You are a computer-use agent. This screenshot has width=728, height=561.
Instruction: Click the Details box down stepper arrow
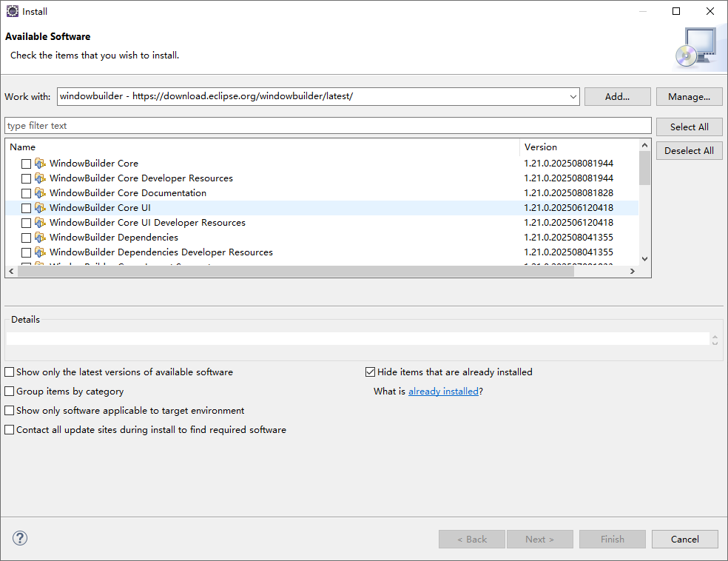point(715,343)
